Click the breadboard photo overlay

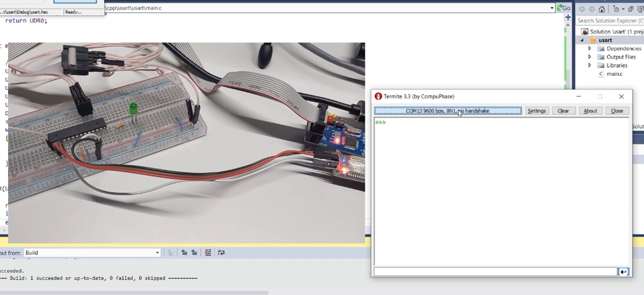coord(187,143)
